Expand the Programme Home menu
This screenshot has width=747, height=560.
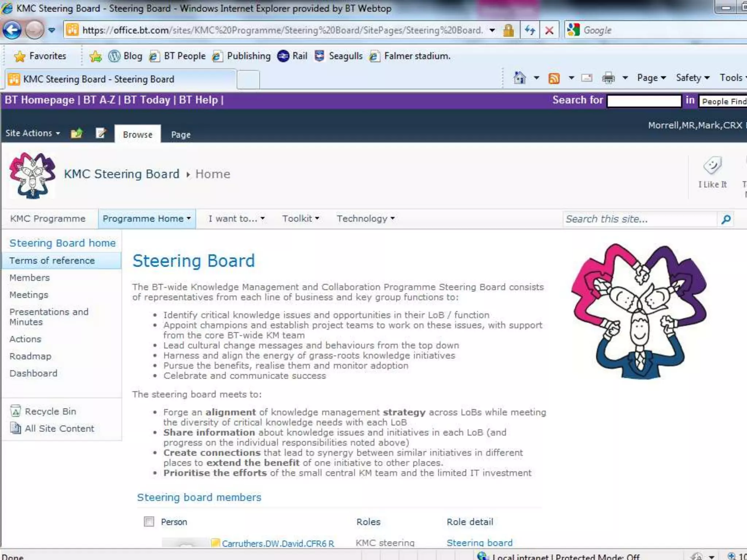[147, 219]
